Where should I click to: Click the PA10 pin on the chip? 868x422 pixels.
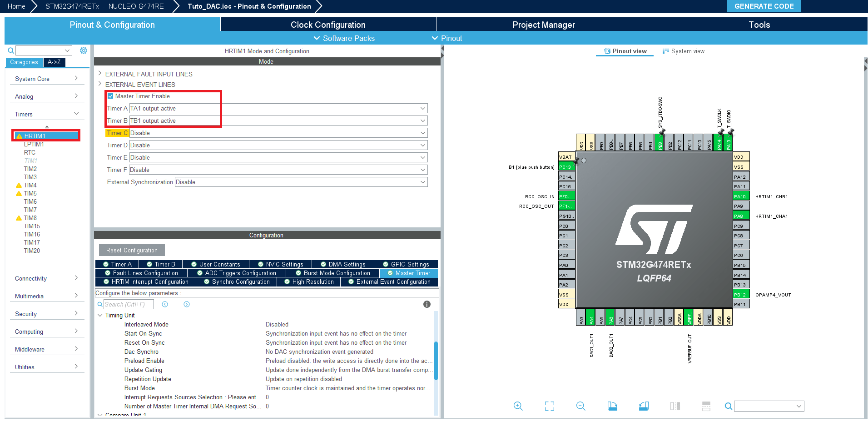click(x=741, y=196)
